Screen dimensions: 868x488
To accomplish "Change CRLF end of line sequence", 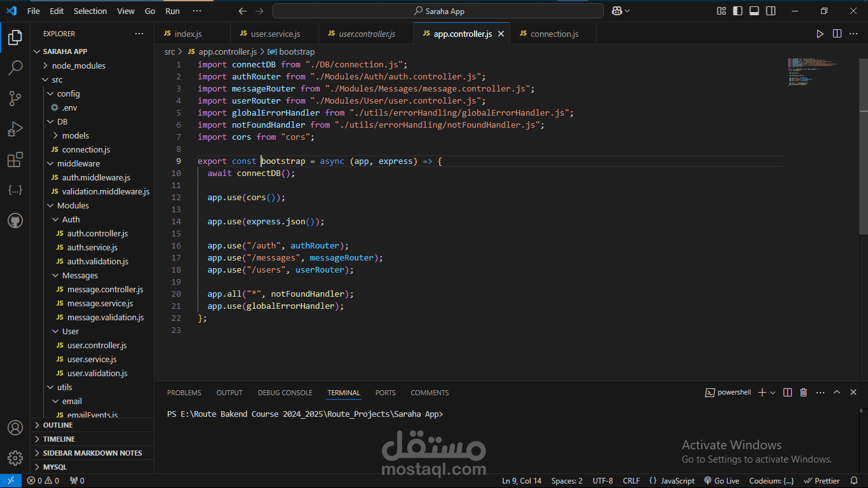I will click(631, 481).
